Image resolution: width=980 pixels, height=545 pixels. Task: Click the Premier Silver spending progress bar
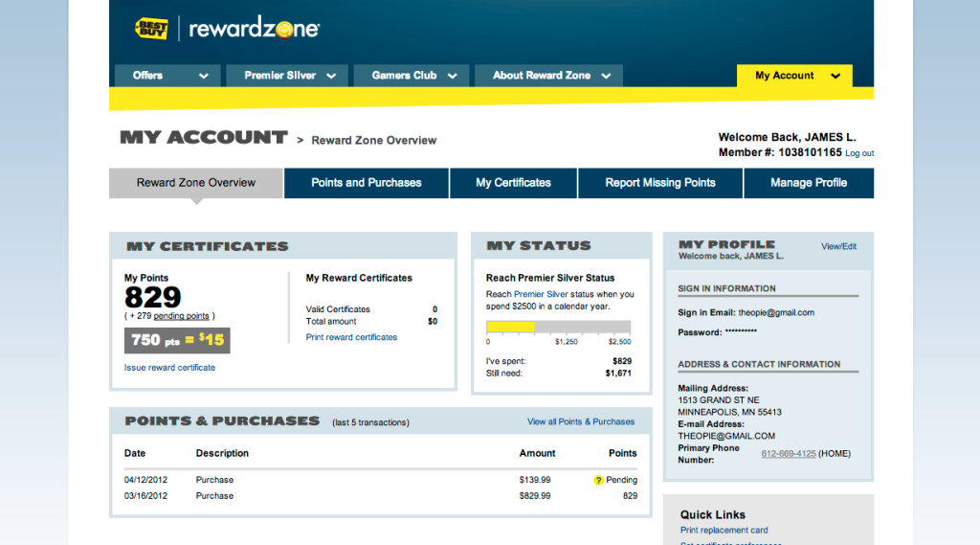pos(559,327)
